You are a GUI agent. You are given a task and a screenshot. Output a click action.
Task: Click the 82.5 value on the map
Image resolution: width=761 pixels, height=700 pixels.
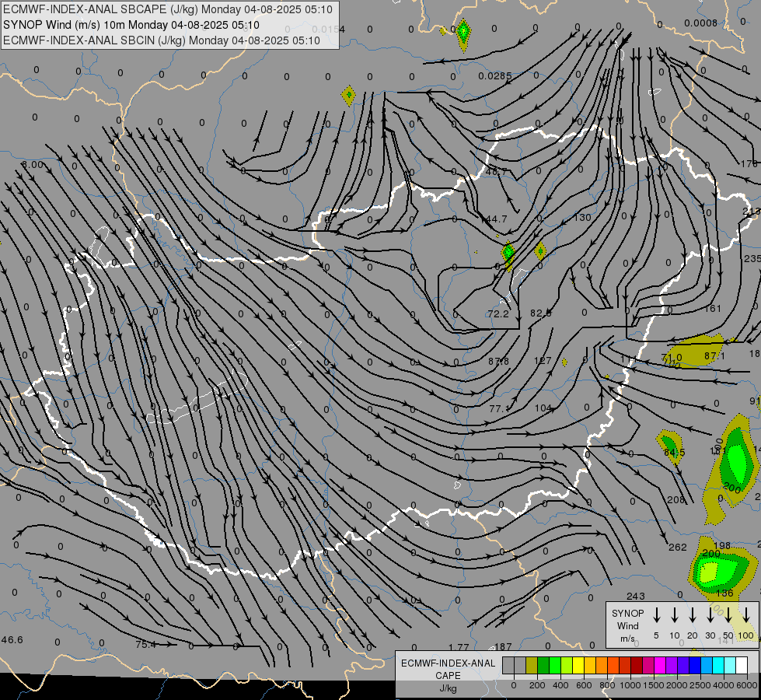541,313
